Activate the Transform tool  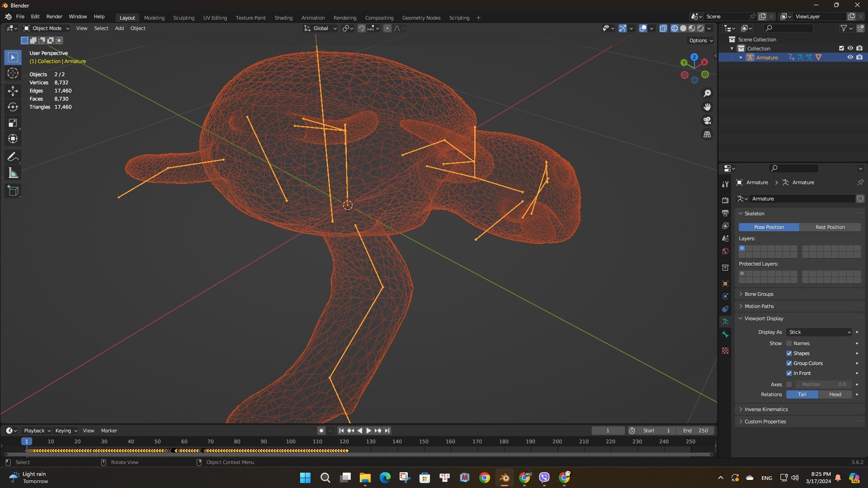[x=13, y=139]
